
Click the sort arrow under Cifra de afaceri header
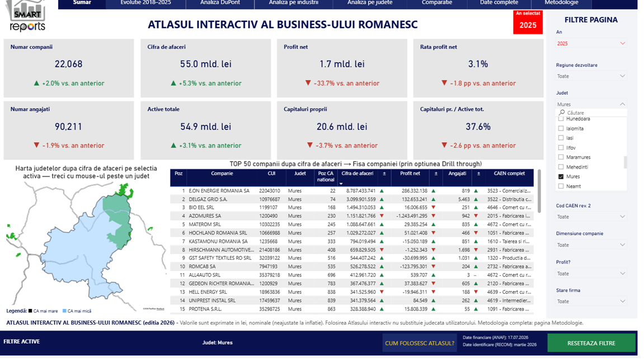tap(341, 184)
